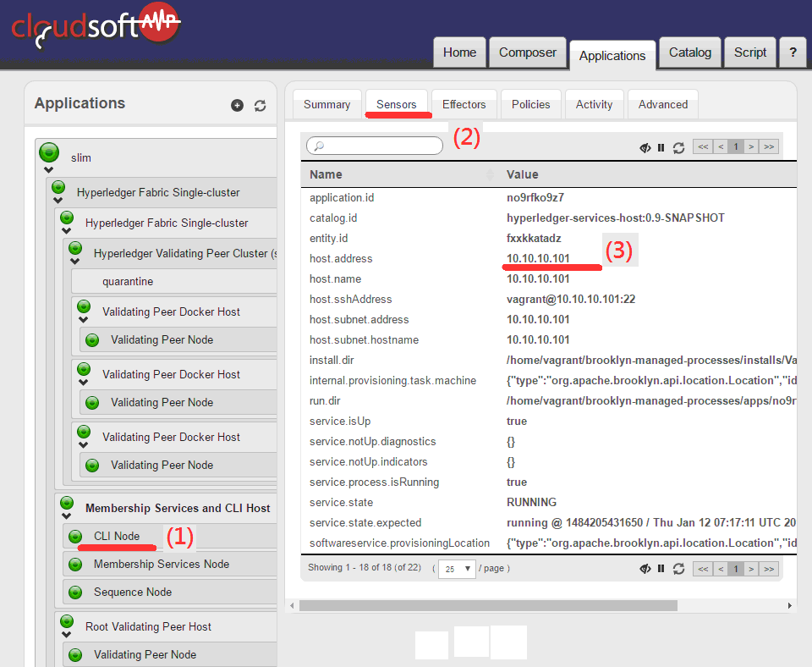Click green status icon of slim application
The width and height of the screenshot is (812, 667).
pyautogui.click(x=49, y=152)
